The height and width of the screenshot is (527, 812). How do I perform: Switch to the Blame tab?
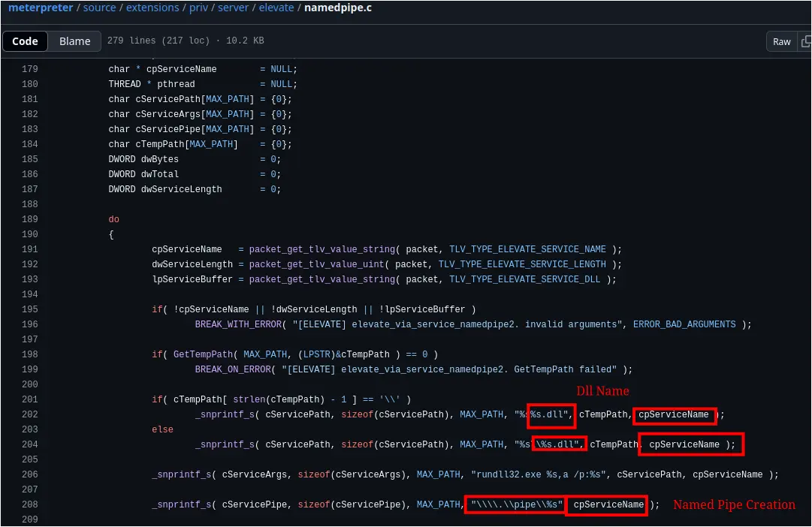74,41
